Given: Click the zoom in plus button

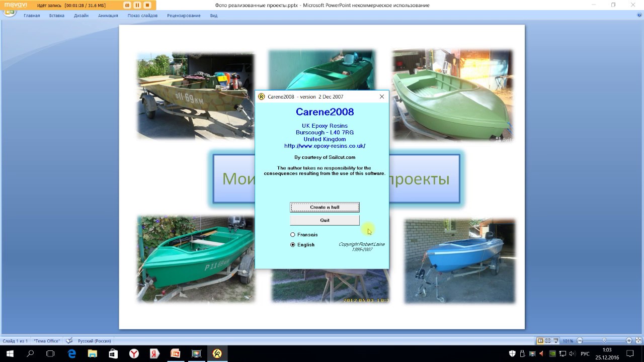Looking at the screenshot, I should (629, 341).
